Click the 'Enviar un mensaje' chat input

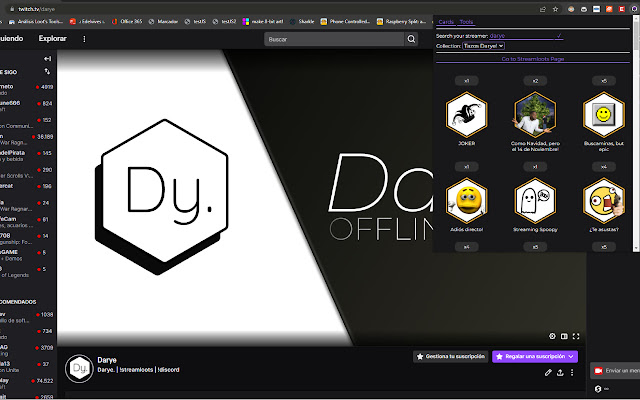[615, 371]
